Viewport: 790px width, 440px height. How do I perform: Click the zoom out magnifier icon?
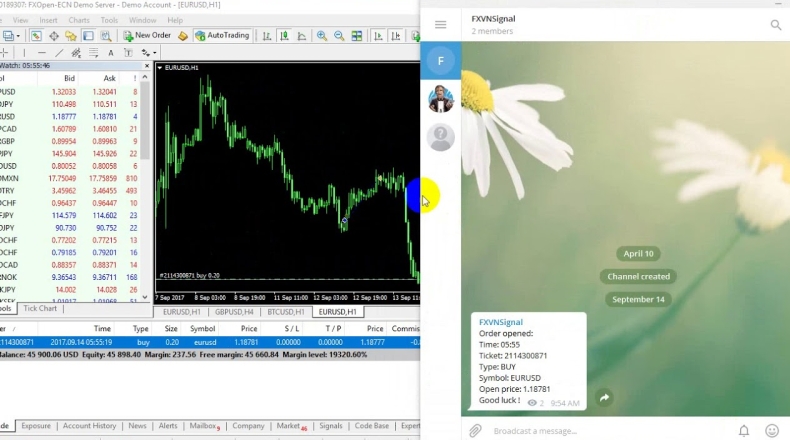click(x=339, y=35)
